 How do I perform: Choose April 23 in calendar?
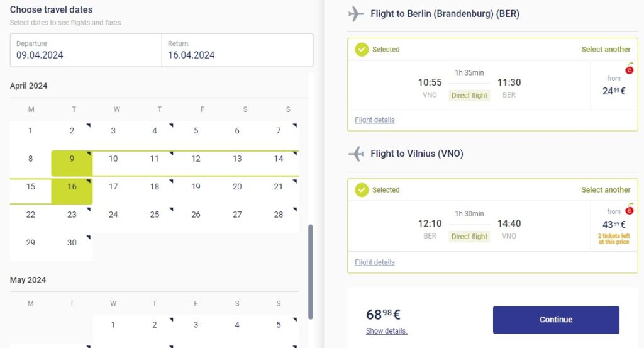tap(72, 215)
